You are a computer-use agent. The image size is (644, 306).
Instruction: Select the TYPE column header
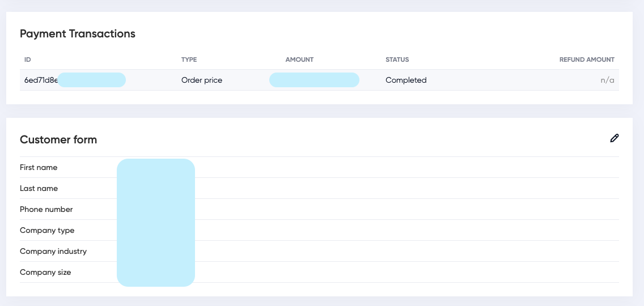[x=189, y=59]
